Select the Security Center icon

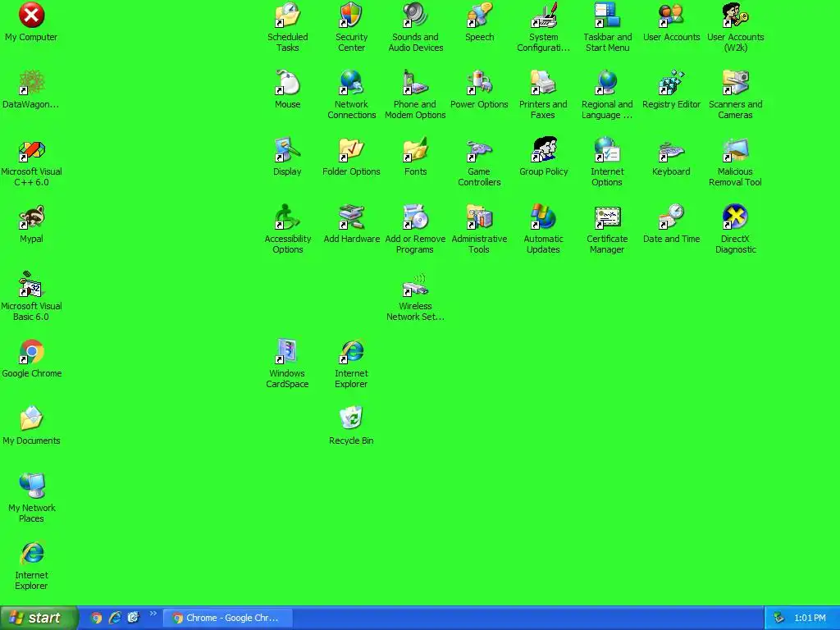point(351,15)
